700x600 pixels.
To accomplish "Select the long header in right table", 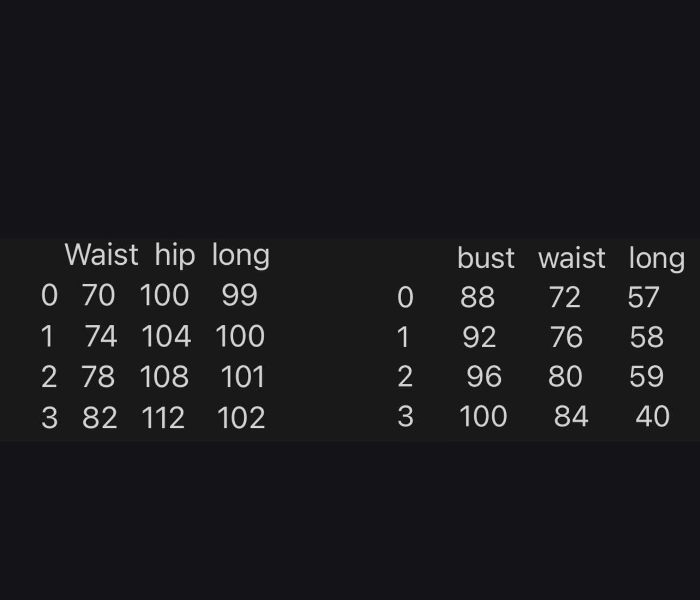I will pyautogui.click(x=657, y=258).
